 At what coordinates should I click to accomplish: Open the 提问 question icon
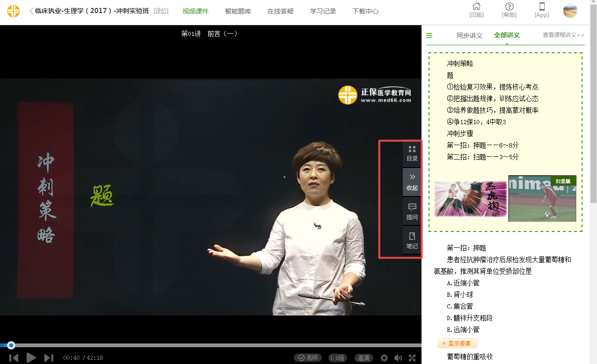pos(412,211)
